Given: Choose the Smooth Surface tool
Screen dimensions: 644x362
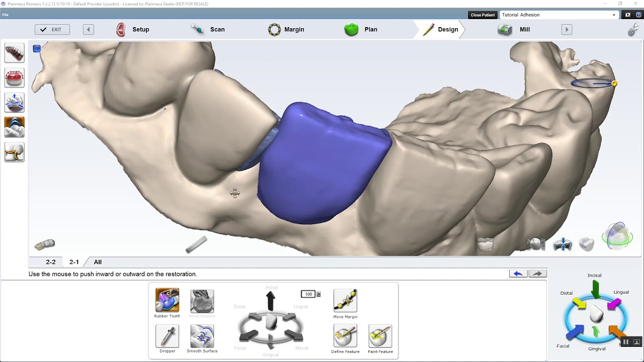Looking at the screenshot, I should click(202, 336).
